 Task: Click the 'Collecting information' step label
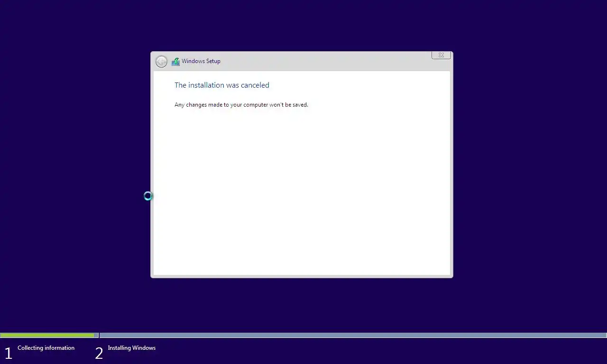click(46, 348)
